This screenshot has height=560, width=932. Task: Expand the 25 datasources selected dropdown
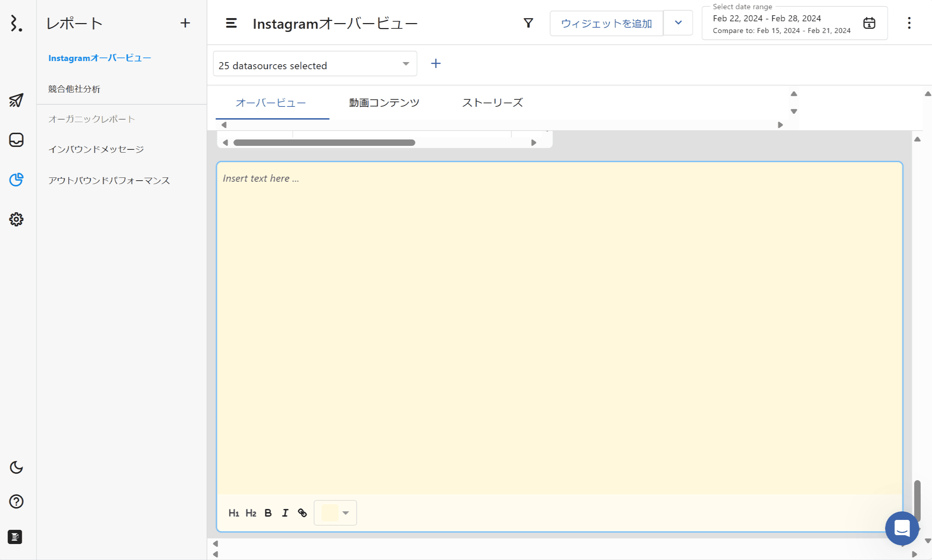(315, 64)
